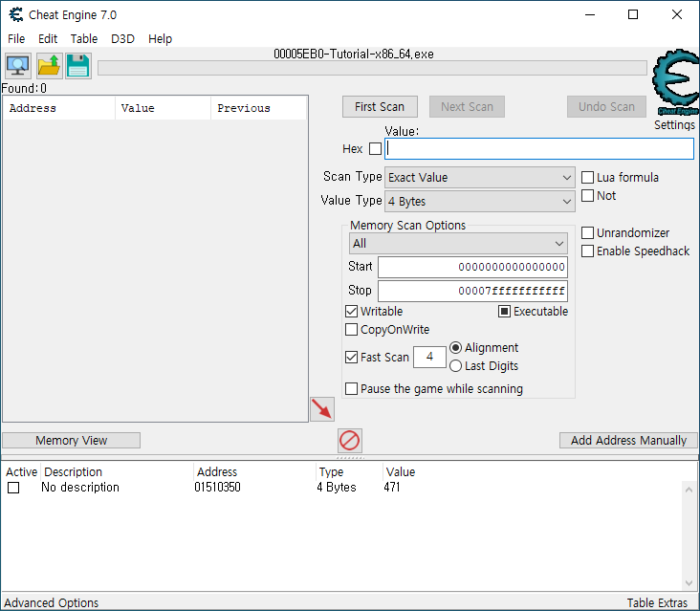Open the process list computer icon
Screen dimensions: 700x611
click(18, 66)
